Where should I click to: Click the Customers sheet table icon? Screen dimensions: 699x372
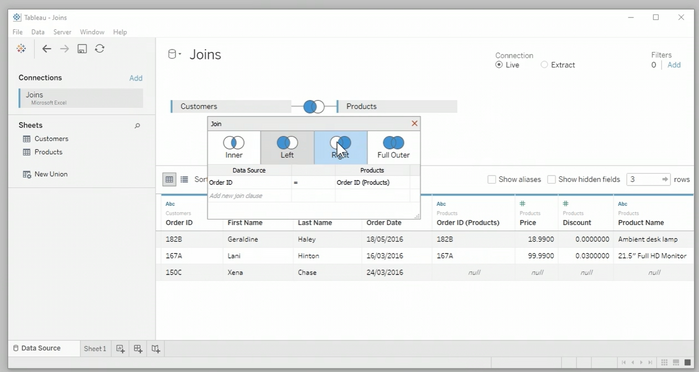point(27,139)
